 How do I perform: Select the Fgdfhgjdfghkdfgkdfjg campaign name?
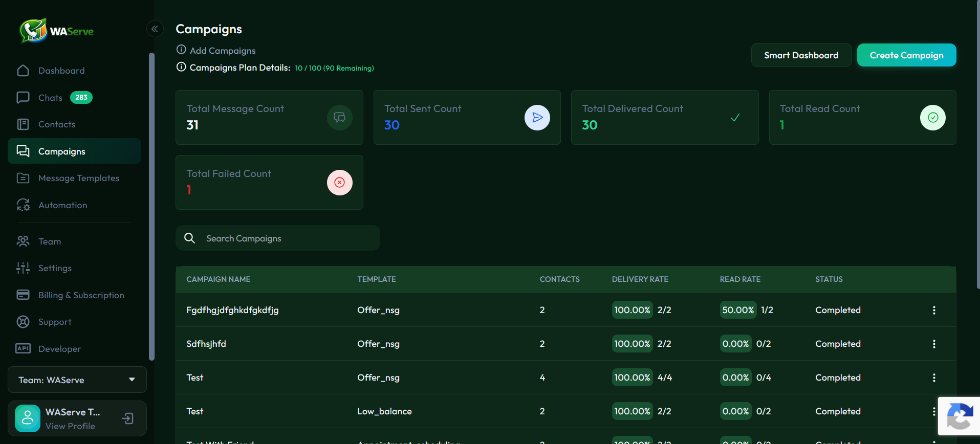click(232, 310)
